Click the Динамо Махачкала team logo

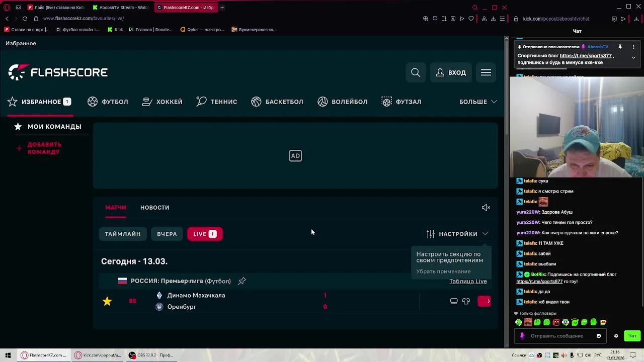pos(159,295)
